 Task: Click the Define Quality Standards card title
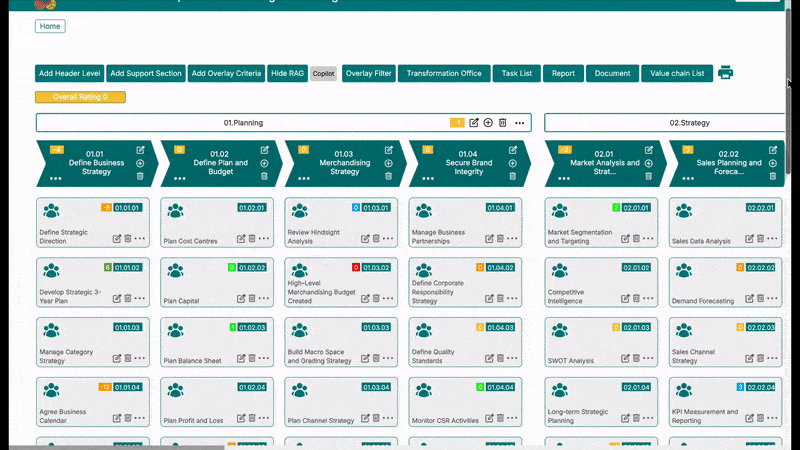click(433, 356)
